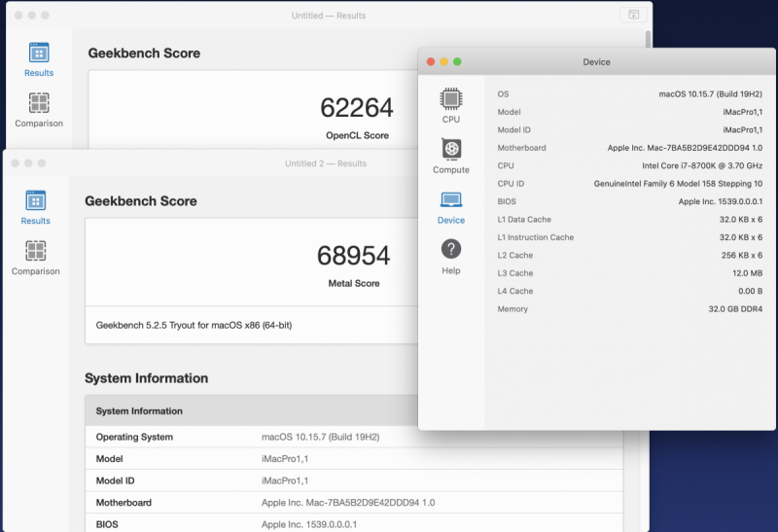Open the Help section icon
Viewport: 778px width, 532px height.
[x=450, y=257]
